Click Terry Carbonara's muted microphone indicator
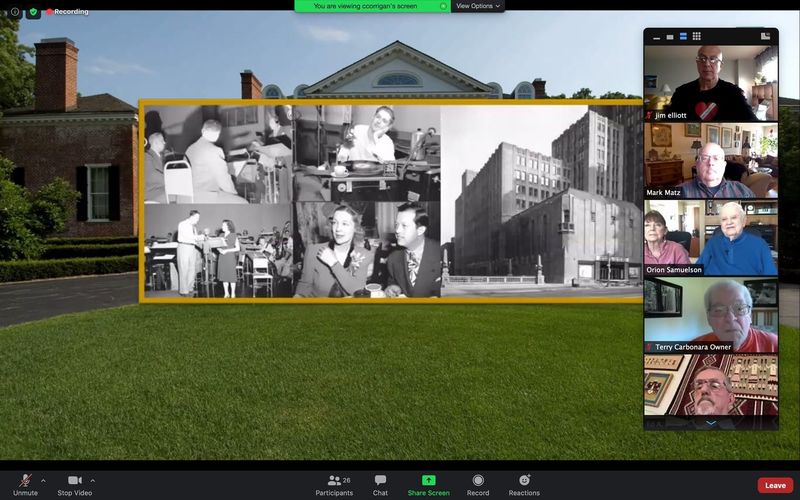Image resolution: width=800 pixels, height=500 pixels. point(648,347)
